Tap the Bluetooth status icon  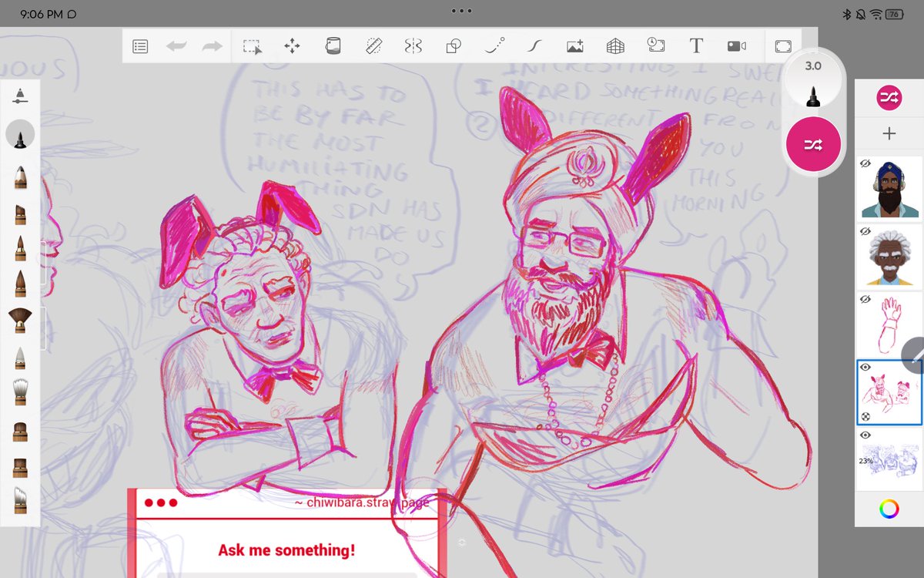point(847,14)
